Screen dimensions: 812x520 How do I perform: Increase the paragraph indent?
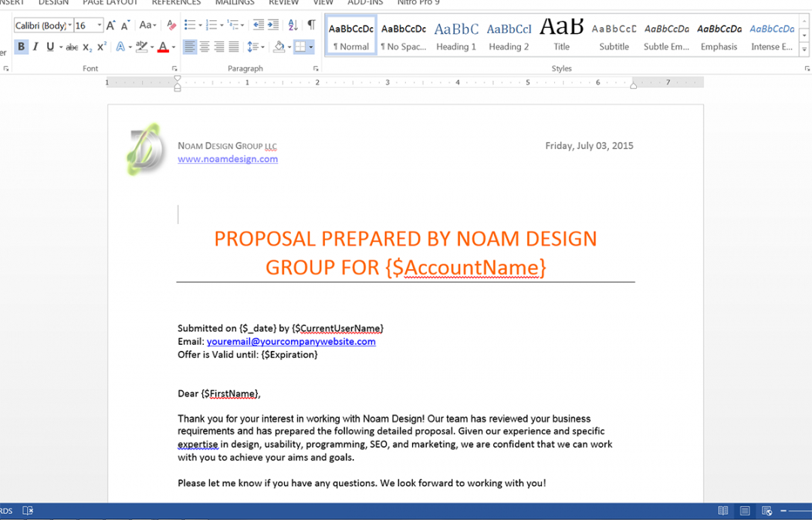click(273, 25)
